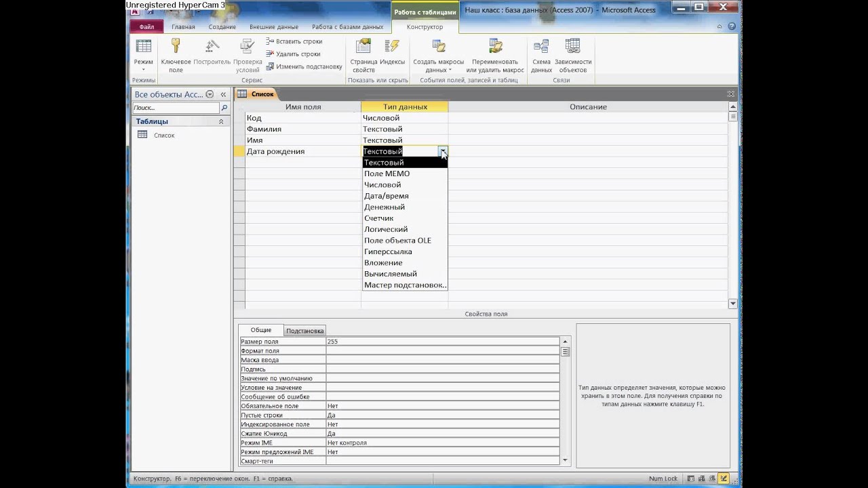Click Design view icon in status bar
The width and height of the screenshot is (868, 488).
(x=724, y=479)
